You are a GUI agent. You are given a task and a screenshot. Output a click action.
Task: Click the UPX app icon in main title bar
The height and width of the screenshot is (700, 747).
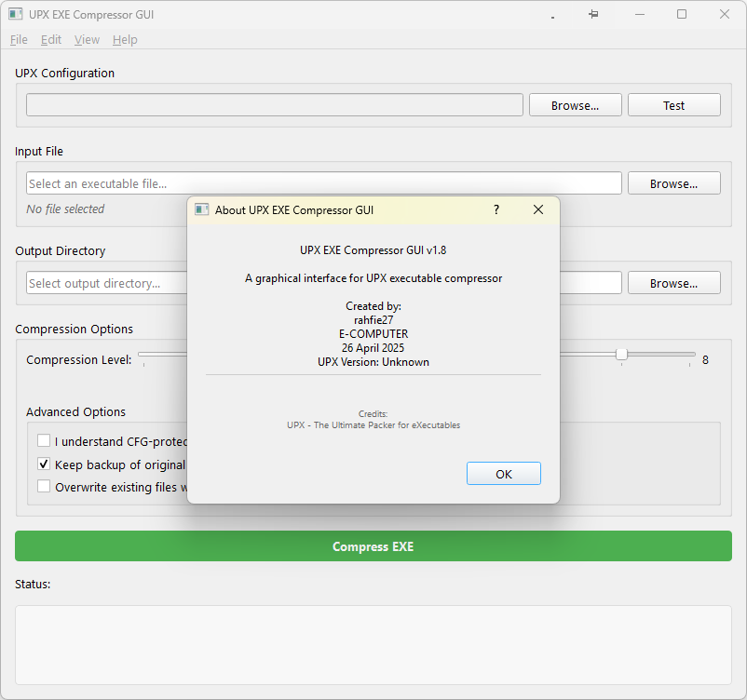tap(15, 14)
